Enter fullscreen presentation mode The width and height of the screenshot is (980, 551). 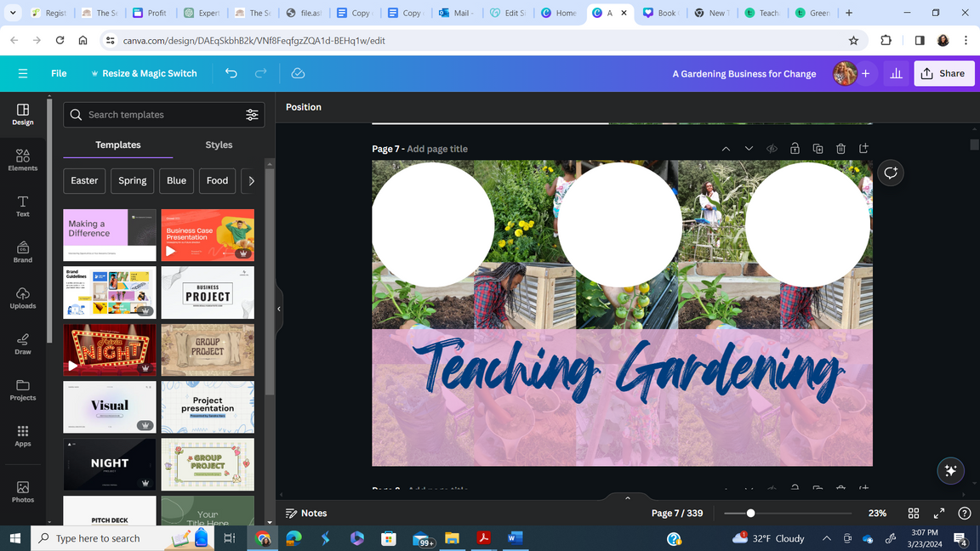pyautogui.click(x=939, y=513)
